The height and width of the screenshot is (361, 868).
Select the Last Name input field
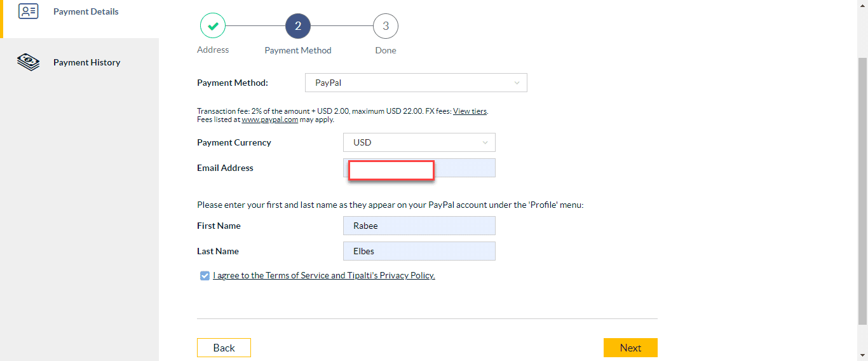click(x=419, y=251)
